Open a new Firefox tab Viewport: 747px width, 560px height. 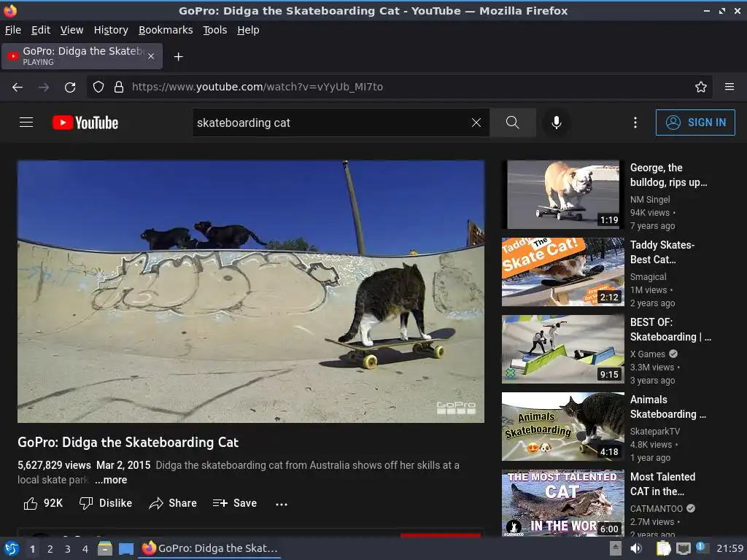point(178,57)
